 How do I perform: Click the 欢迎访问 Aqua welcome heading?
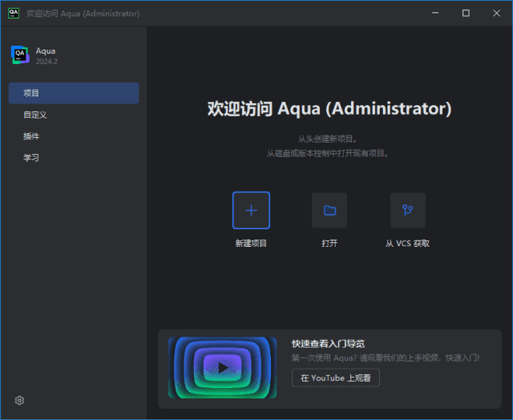(x=329, y=108)
